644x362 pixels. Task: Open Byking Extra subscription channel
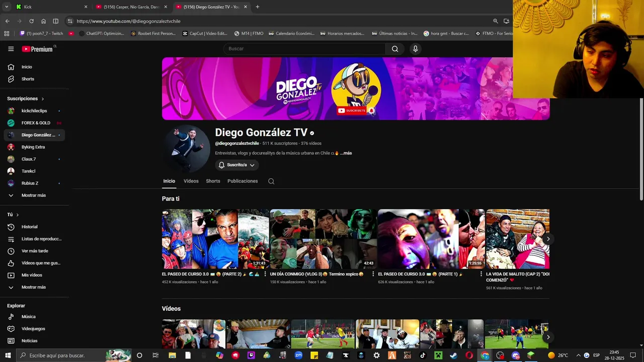[34, 147]
